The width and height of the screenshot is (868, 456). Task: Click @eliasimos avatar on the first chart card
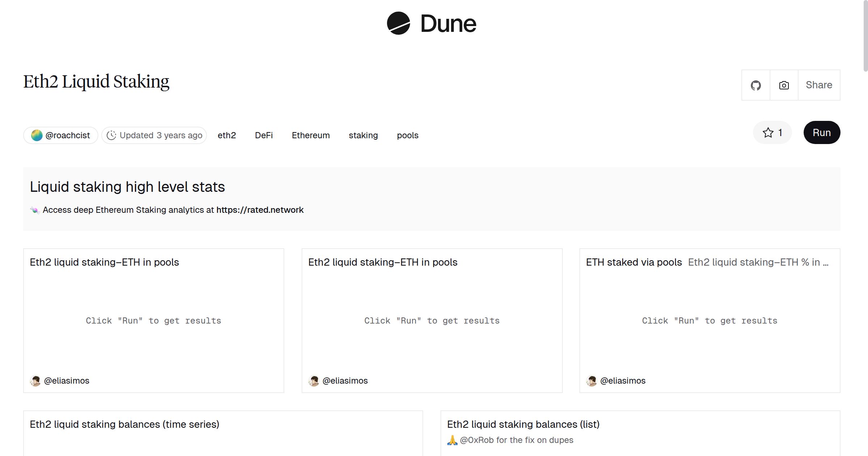tap(35, 380)
